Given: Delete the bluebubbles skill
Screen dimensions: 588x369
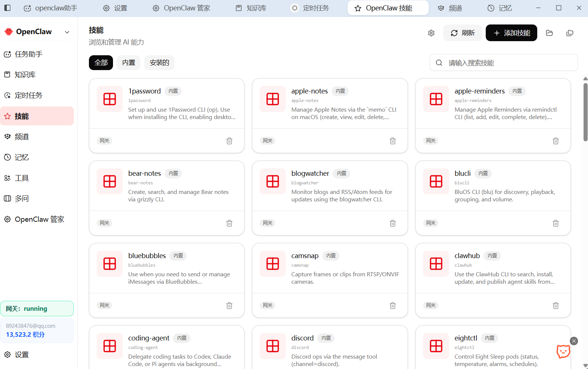Looking at the screenshot, I should [229, 306].
